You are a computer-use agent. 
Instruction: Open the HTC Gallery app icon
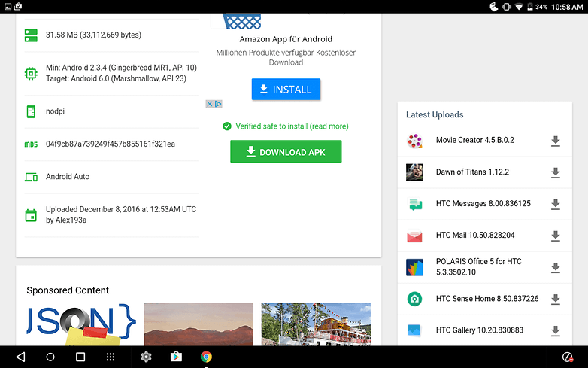pyautogui.click(x=415, y=330)
